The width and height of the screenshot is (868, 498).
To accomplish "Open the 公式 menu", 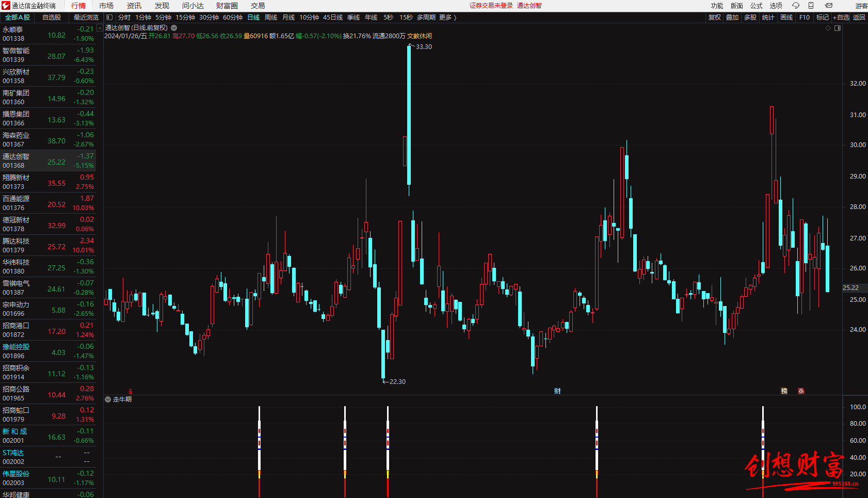I will pyautogui.click(x=757, y=6).
